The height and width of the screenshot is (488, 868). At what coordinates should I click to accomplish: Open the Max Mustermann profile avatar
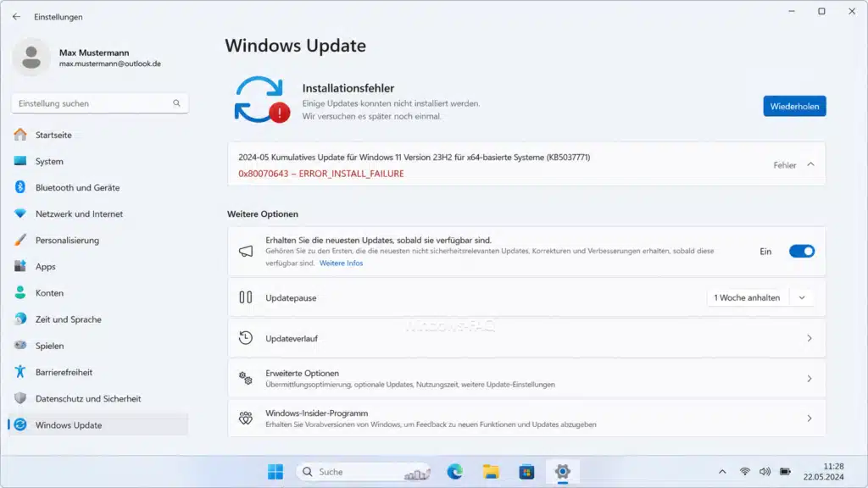[31, 57]
